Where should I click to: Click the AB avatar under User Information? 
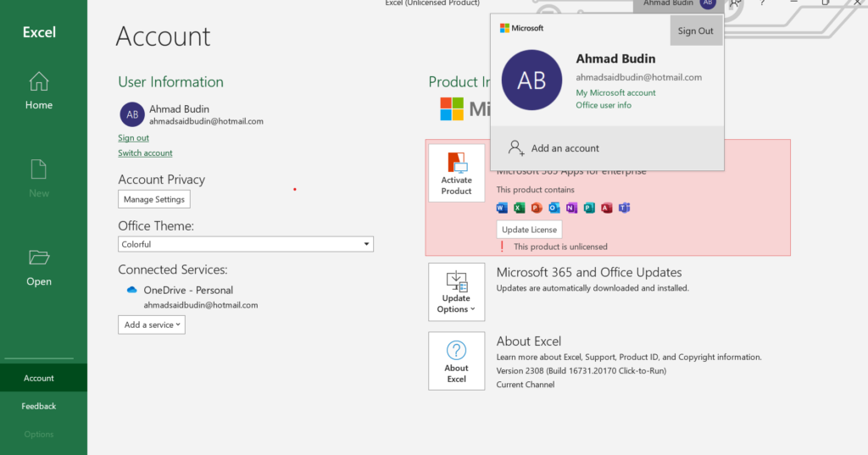[x=132, y=114]
